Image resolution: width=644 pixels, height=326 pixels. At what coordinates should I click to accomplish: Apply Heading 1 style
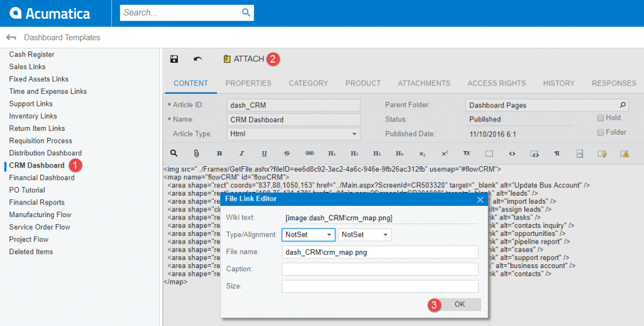(332, 154)
